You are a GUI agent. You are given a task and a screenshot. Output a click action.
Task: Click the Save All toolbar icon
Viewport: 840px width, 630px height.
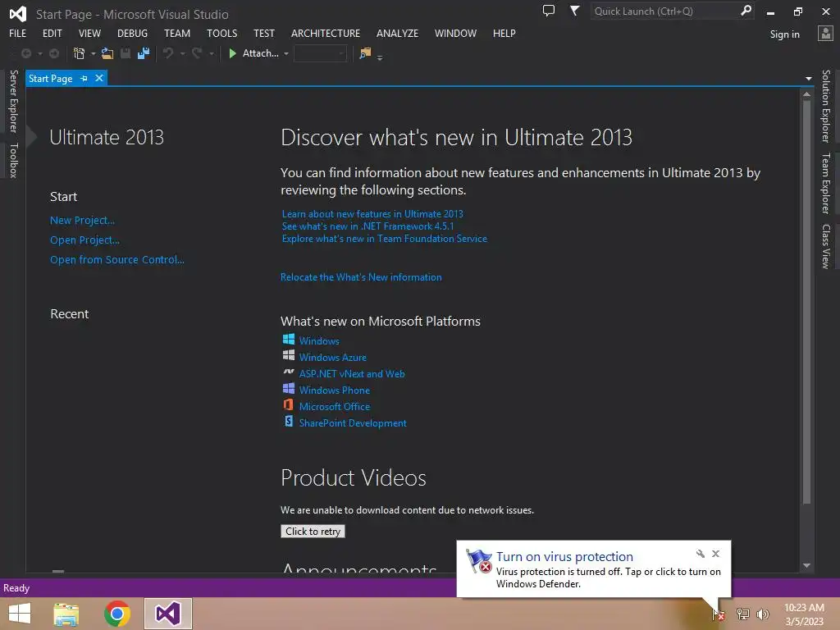[144, 53]
